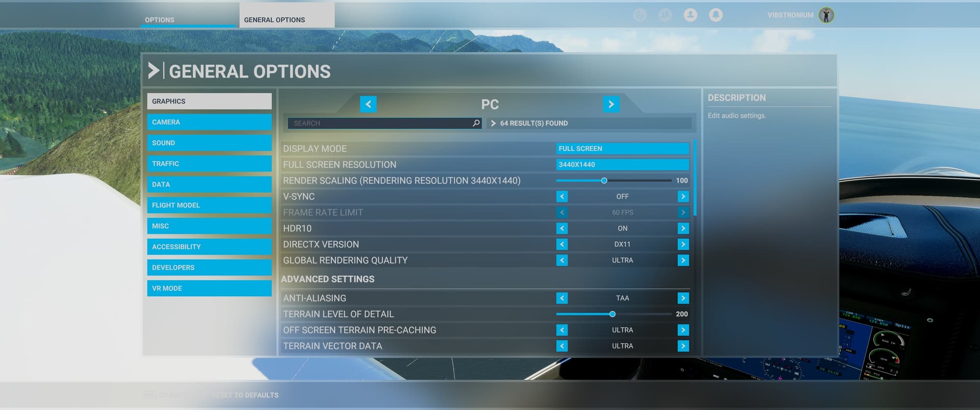Open the General Options tab
The height and width of the screenshot is (410, 980).
coord(287,15)
